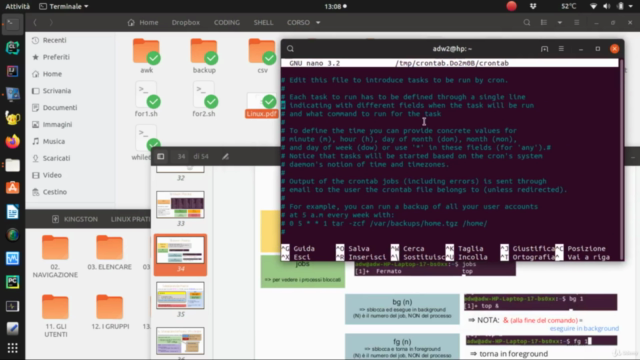
Task: Select CODING path segment
Action: coord(227,22)
